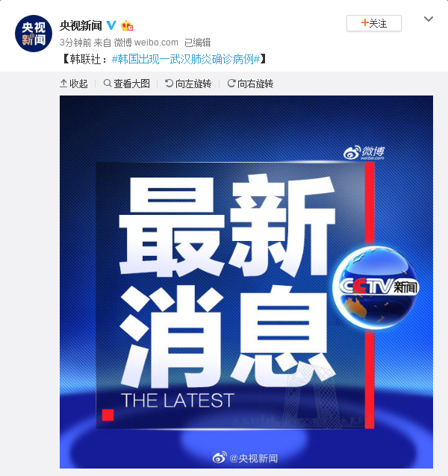Click the magnifier icon beside 查看大图

108,83
